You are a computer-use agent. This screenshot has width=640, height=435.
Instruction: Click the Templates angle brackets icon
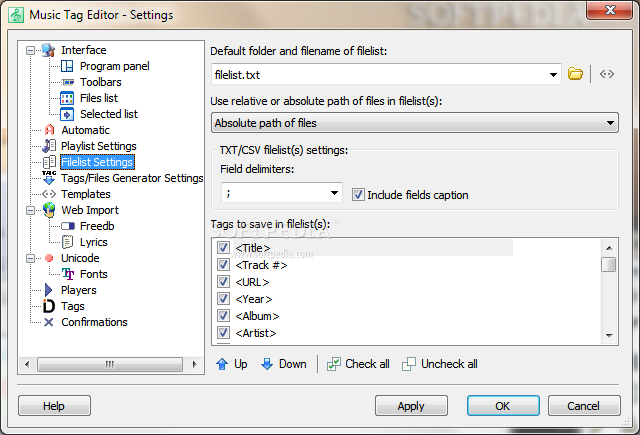(x=49, y=194)
